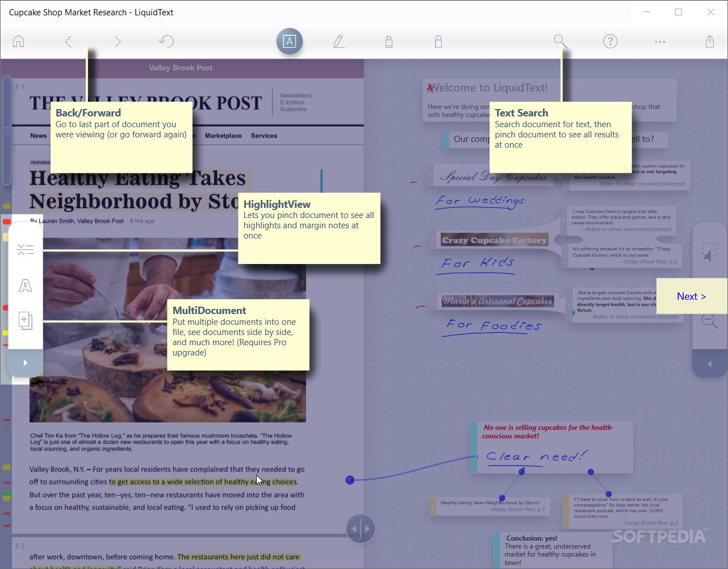Viewport: 728px width, 569px height.
Task: Click the 'So Judy starter her local' excerpt card
Action: pyautogui.click(x=623, y=511)
